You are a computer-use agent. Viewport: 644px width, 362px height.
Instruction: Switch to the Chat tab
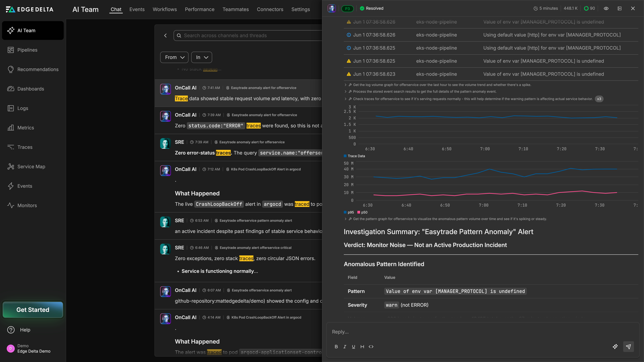tap(116, 9)
